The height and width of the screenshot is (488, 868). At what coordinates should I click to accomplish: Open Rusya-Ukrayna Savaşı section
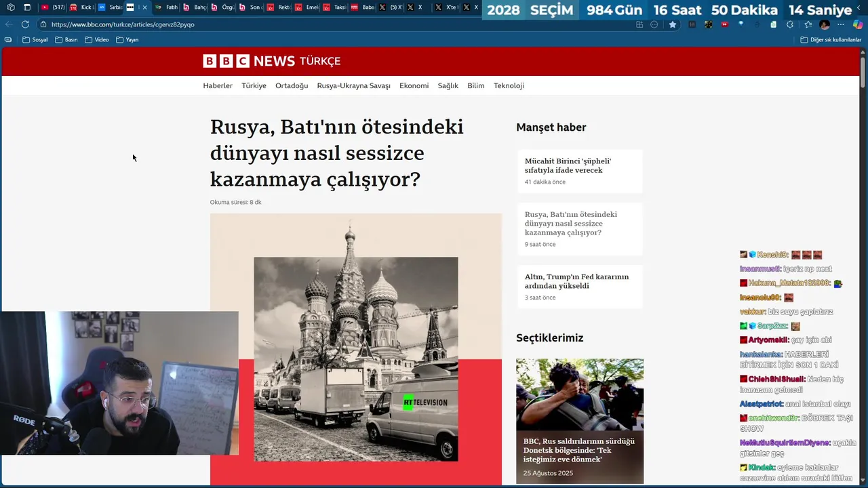click(x=353, y=85)
